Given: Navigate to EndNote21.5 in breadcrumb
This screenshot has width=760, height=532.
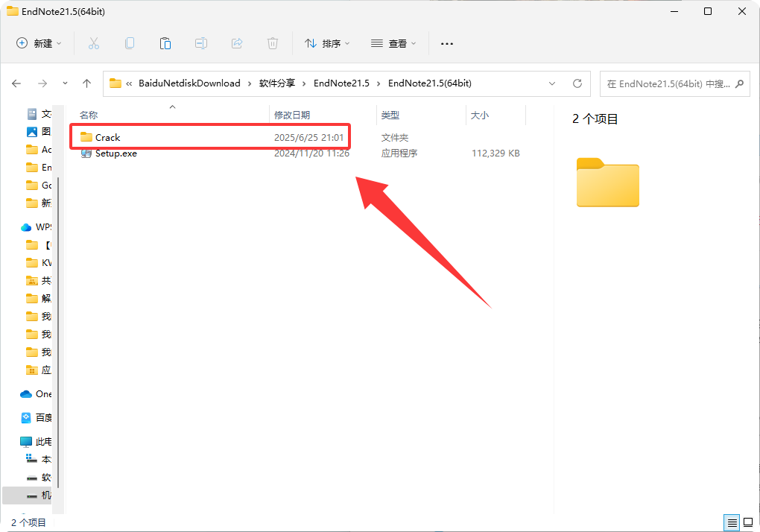Looking at the screenshot, I should point(341,83).
